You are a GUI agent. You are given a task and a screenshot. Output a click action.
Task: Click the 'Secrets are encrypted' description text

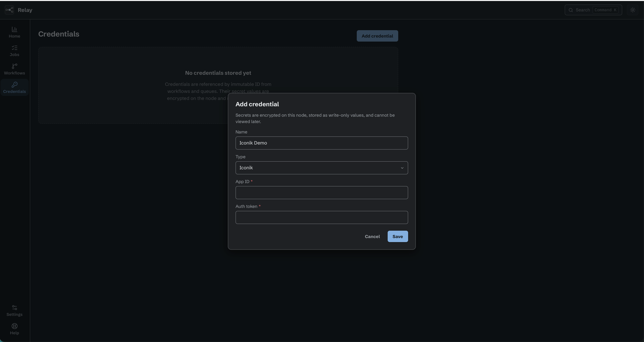tap(315, 118)
